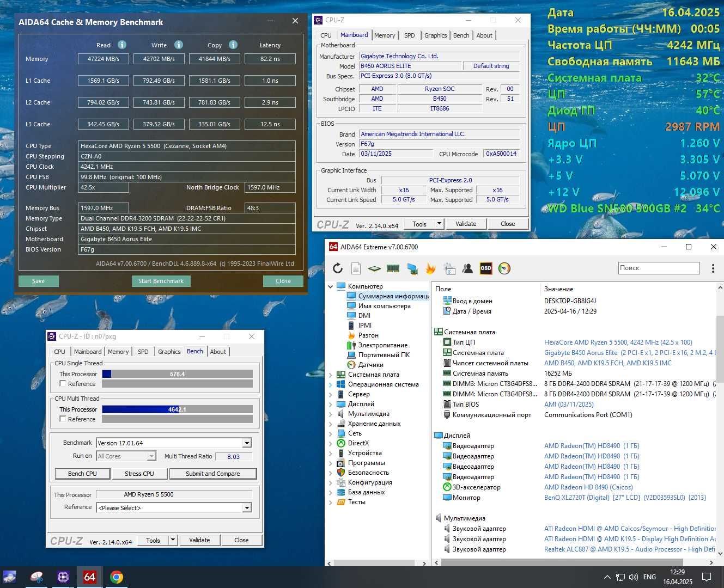Select Суммарная информация tree item
Screen dimensions: 724x588
(x=393, y=296)
